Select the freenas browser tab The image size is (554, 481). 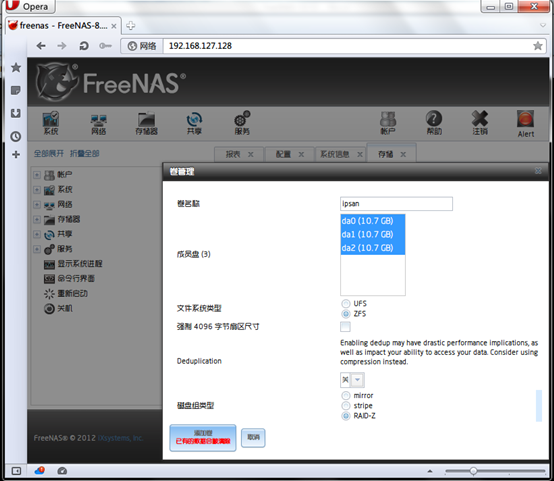pyautogui.click(x=63, y=25)
